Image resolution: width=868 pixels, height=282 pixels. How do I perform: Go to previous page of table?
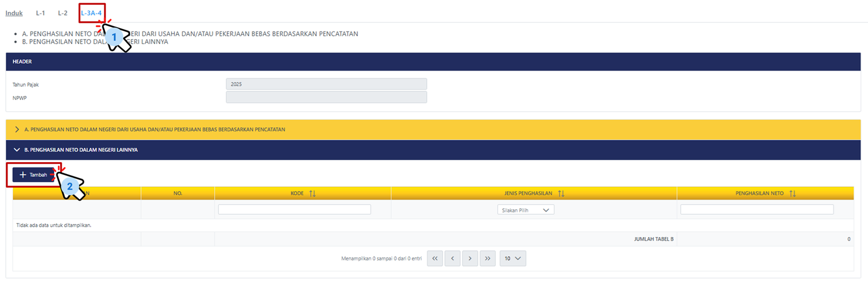452,259
